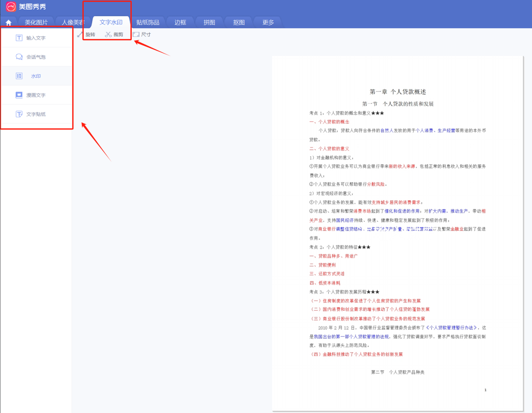Click the red line （四）金融科技推动了个人贷款业务的创新发展
The height and width of the screenshot is (413, 532).
(x=357, y=354)
